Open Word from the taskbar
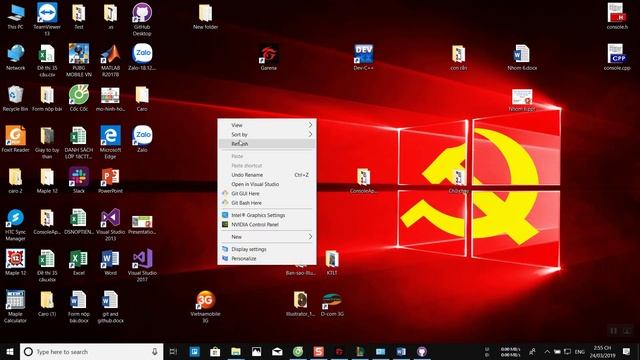Screen dimensions: 640x360 pyautogui.click(x=401, y=351)
